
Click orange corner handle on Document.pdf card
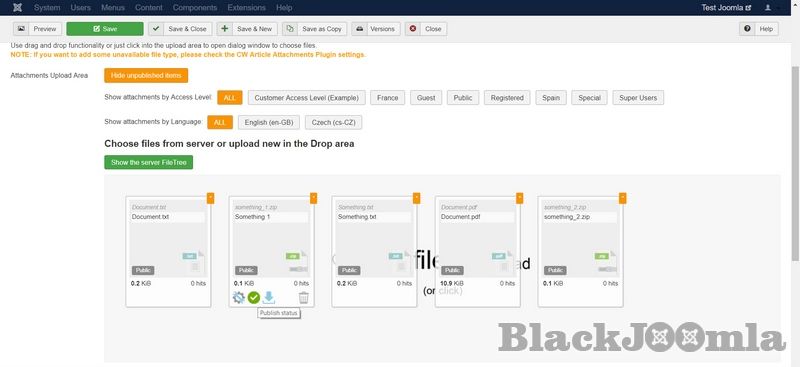(519, 198)
